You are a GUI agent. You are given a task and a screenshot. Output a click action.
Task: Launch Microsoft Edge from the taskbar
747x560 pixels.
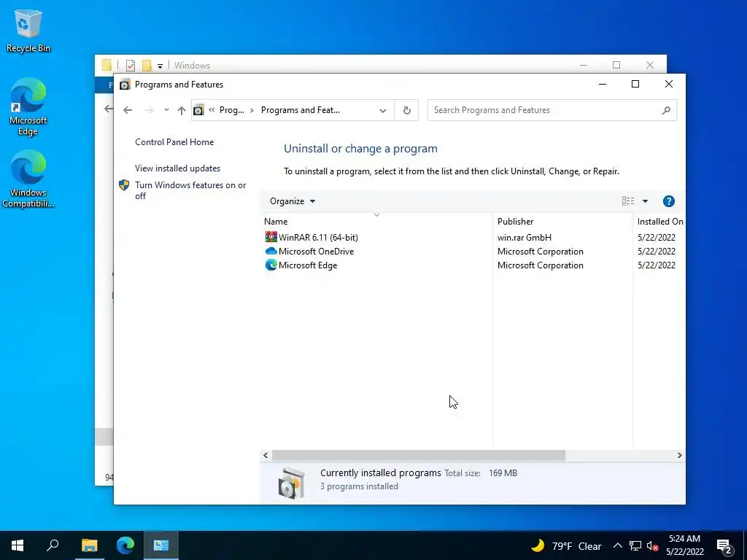pos(125,545)
